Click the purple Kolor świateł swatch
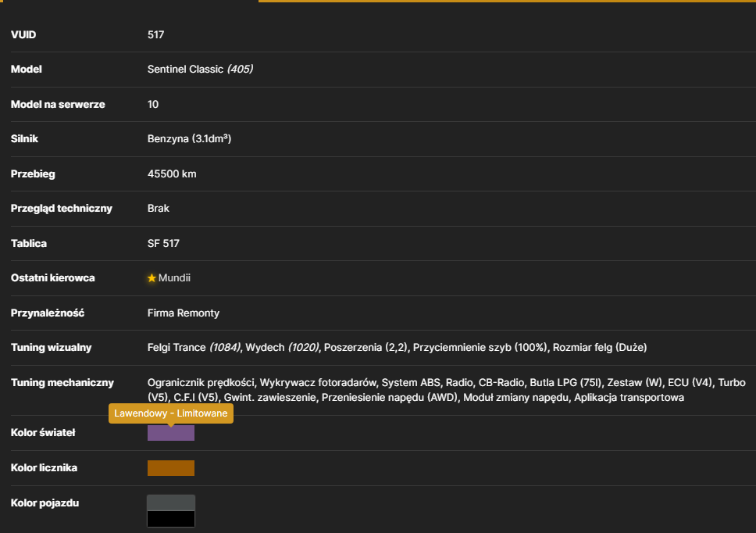This screenshot has height=533, width=756. (x=171, y=433)
